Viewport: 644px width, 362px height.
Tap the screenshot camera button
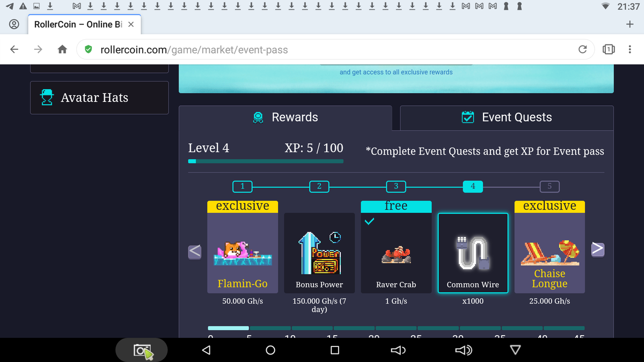[x=142, y=350]
